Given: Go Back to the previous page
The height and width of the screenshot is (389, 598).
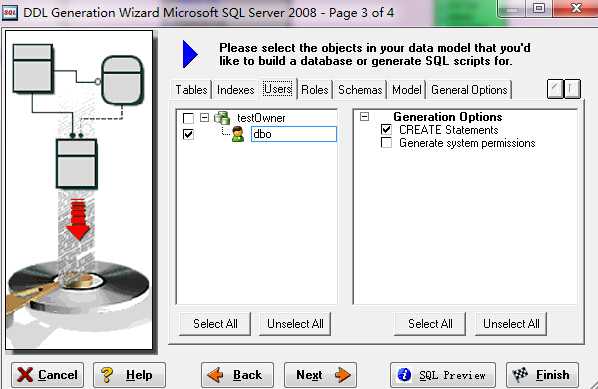Looking at the screenshot, I should coord(237,375).
